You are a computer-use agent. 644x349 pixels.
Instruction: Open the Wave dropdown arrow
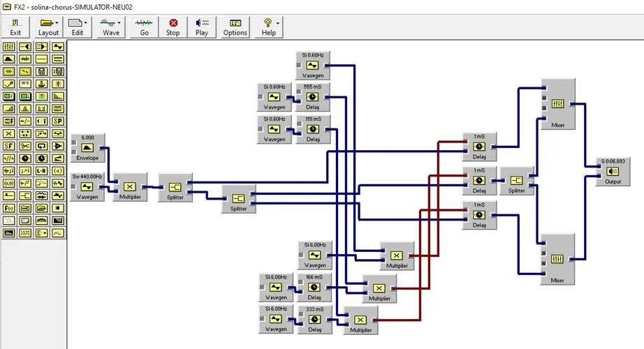[x=119, y=23]
